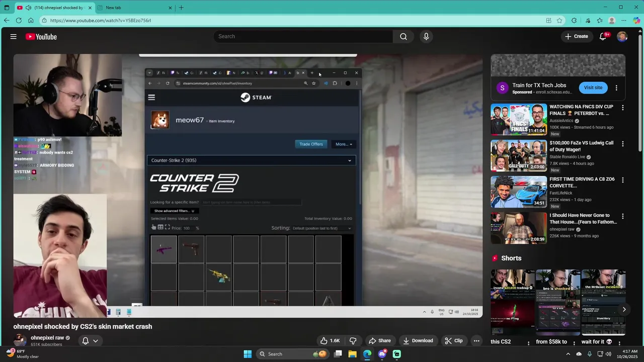This screenshot has height=362, width=644.
Task: Open menu for FNCS DIV CUP video
Action: click(623, 108)
